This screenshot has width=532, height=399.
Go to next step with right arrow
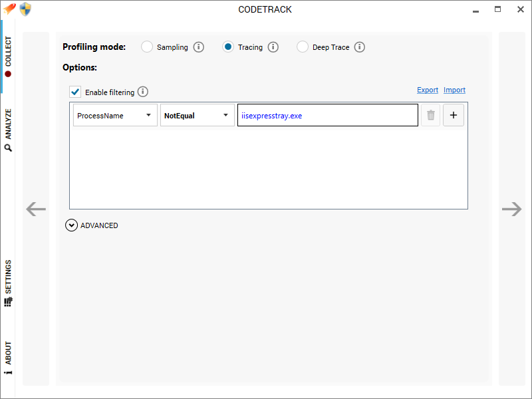511,209
